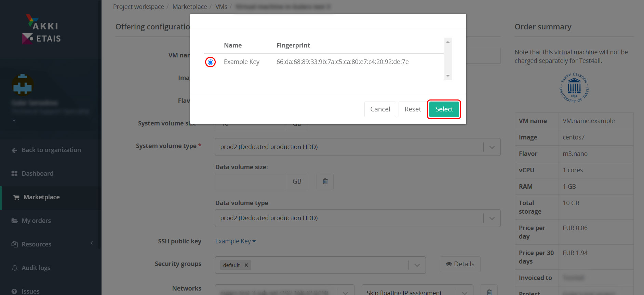The height and width of the screenshot is (295, 644).
Task: Click the Fingerprint column header
Action: pyautogui.click(x=293, y=45)
